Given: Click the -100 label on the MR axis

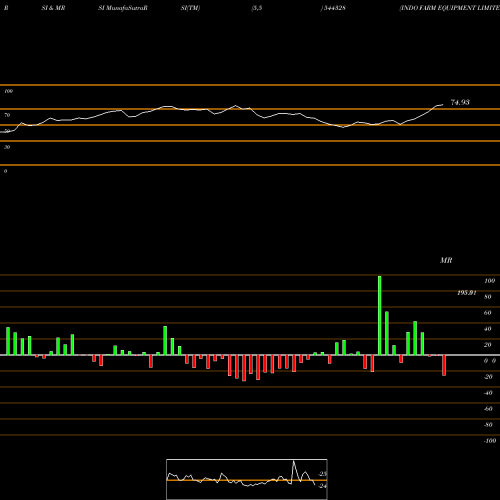Looking at the screenshot, I should 490,441.
